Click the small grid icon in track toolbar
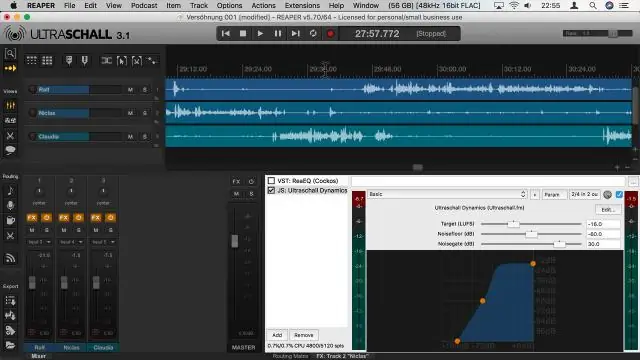640x360 pixels. (31, 60)
